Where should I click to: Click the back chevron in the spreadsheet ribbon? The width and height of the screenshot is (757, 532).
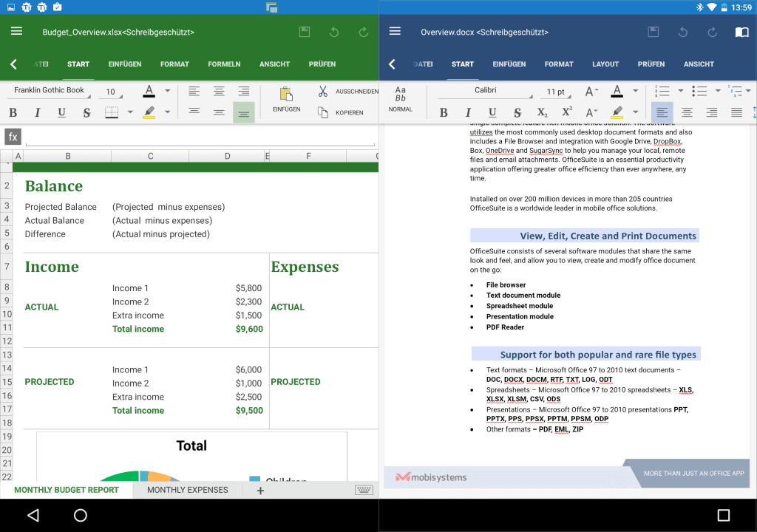13,64
